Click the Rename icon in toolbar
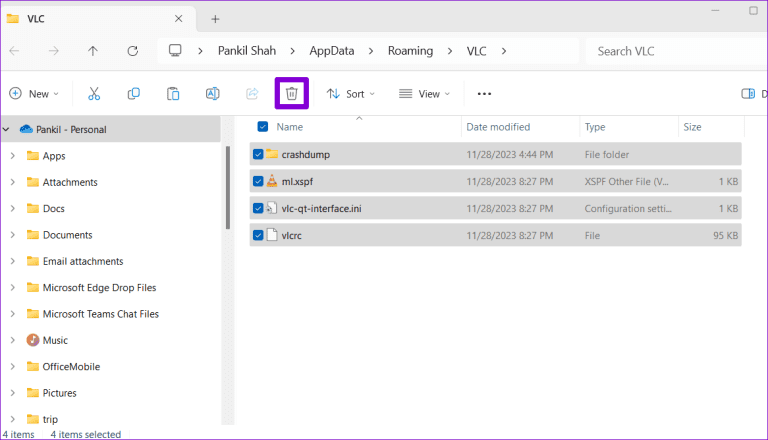 (x=212, y=93)
